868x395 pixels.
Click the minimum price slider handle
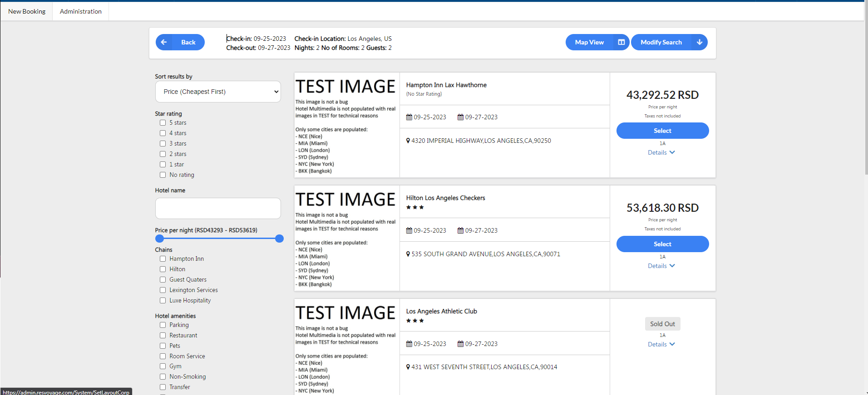point(159,239)
